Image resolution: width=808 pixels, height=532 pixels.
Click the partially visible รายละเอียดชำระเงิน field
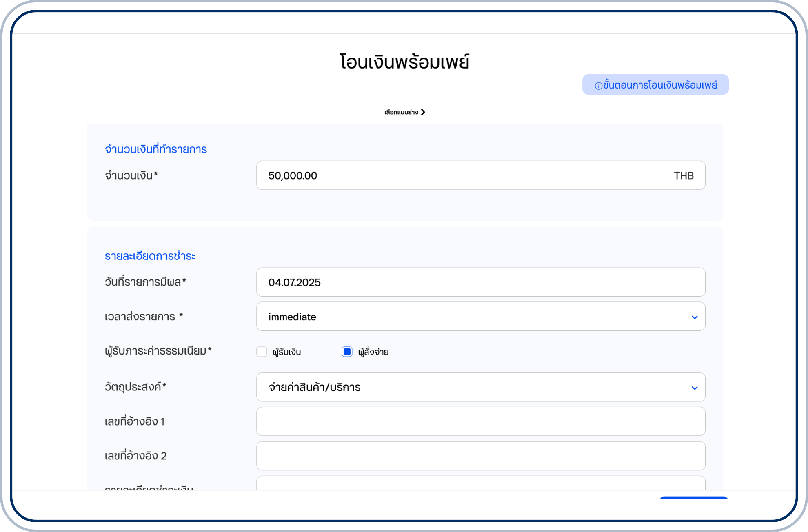point(480,483)
